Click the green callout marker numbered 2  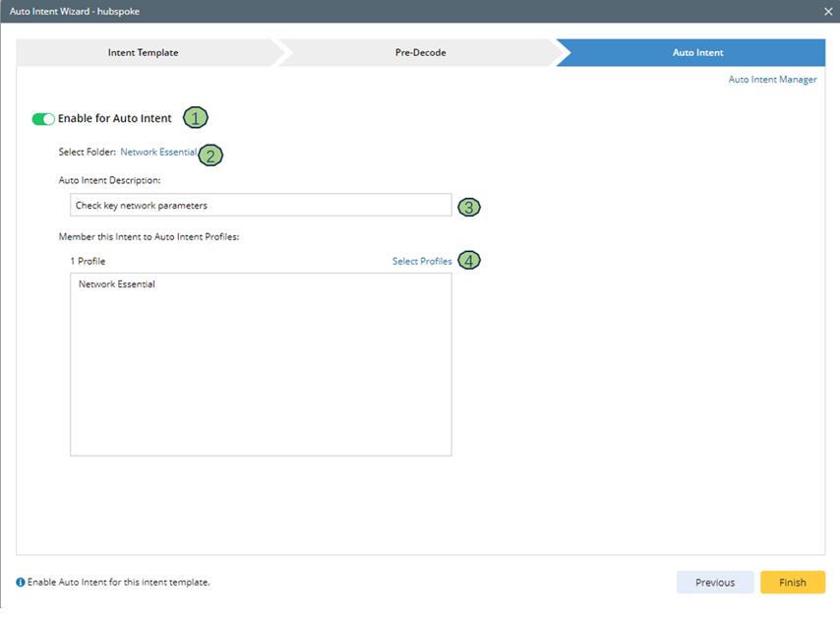tap(210, 155)
